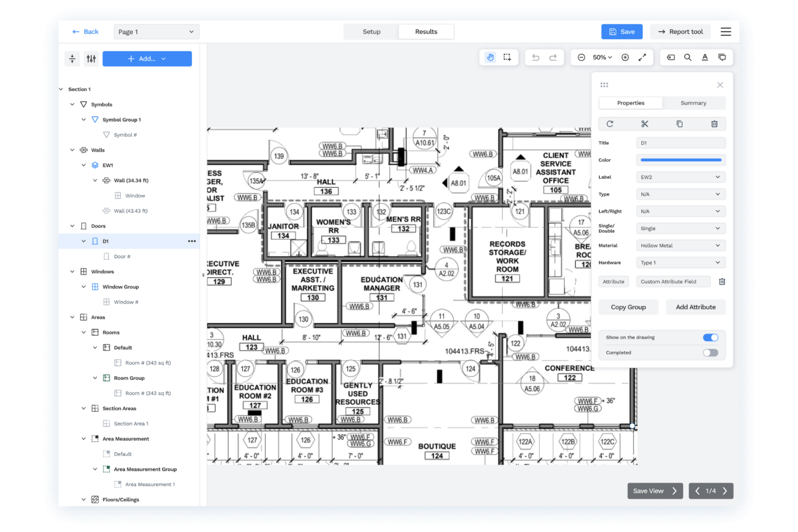The image size is (798, 532).
Task: Click the scissors cut icon
Action: click(x=645, y=124)
